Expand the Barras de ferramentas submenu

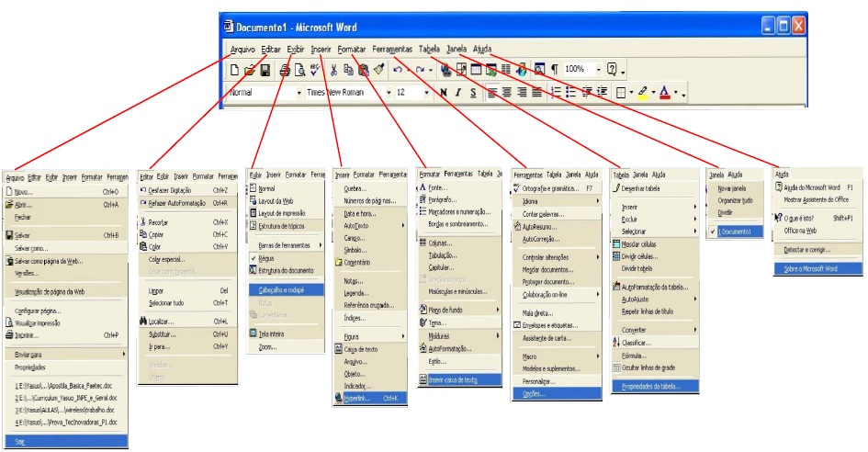coord(286,245)
